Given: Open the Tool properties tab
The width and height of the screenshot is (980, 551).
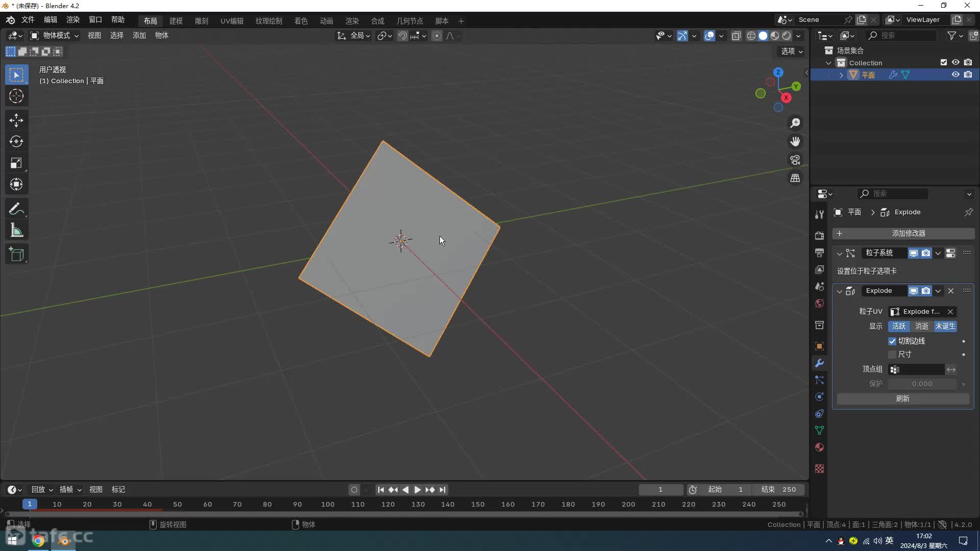Looking at the screenshot, I should coord(819,214).
